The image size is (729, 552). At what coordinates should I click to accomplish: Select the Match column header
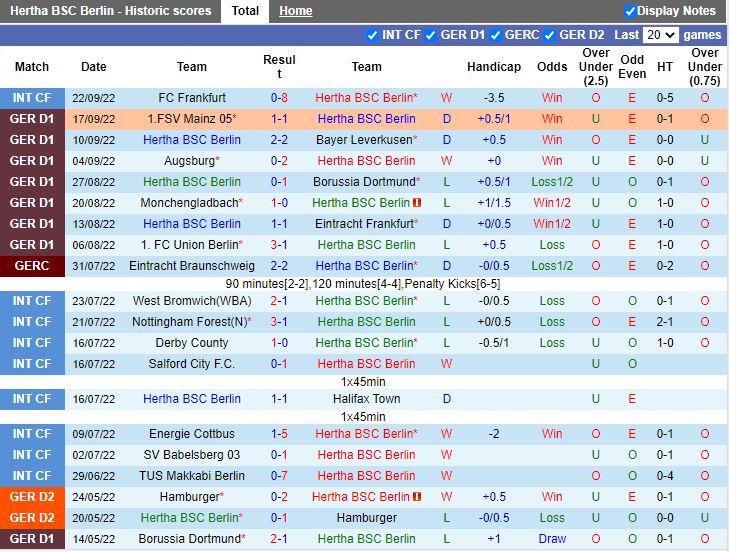pyautogui.click(x=32, y=67)
